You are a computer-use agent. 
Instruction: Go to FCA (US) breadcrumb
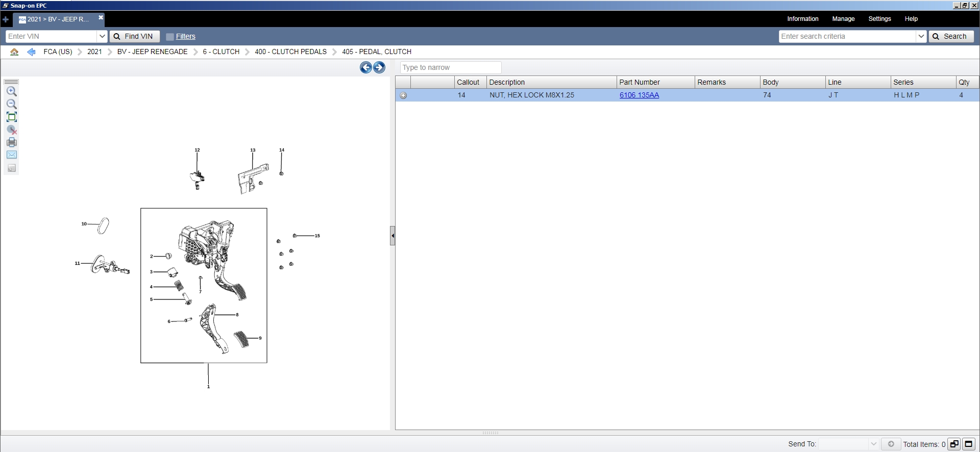pyautogui.click(x=58, y=52)
